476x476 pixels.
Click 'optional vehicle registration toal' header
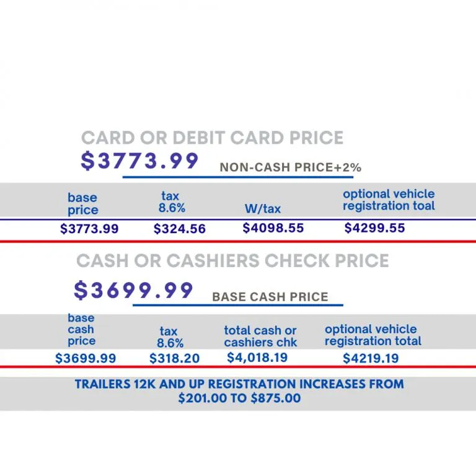pyautogui.click(x=389, y=200)
